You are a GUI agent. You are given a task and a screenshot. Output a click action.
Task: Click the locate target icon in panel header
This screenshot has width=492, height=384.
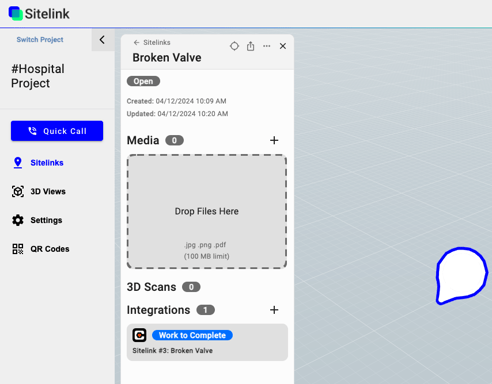[x=234, y=46]
